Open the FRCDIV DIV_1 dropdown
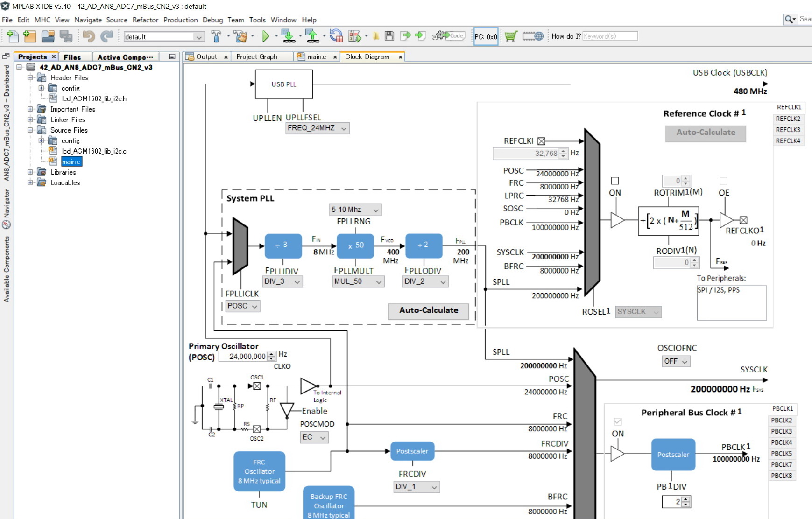Screen dimensions: 812x519 point(417,487)
